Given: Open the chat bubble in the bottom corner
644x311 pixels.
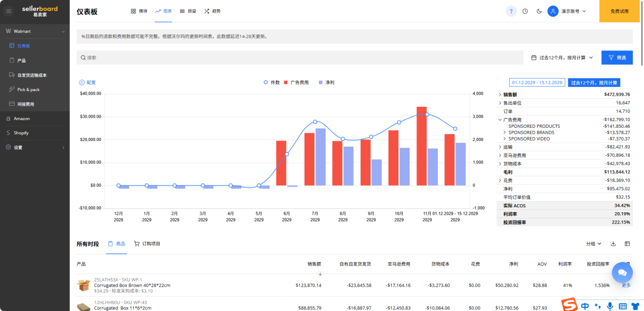Looking at the screenshot, I should 622,272.
